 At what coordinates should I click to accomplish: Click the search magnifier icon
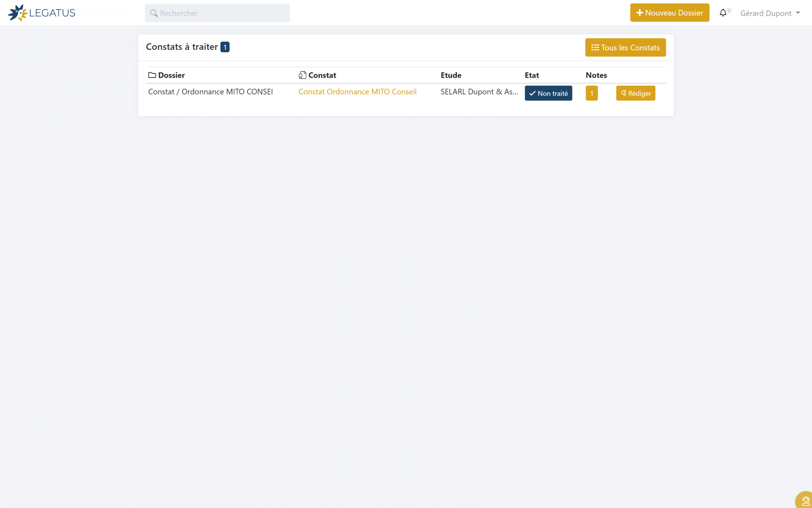click(x=154, y=13)
